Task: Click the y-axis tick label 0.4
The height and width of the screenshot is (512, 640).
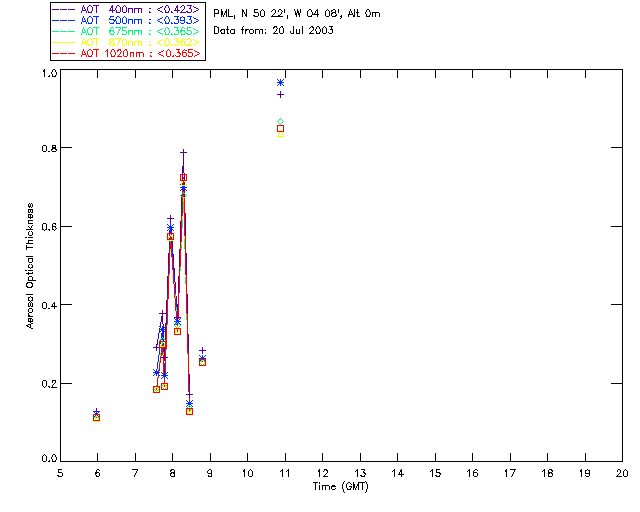Action: coord(49,305)
